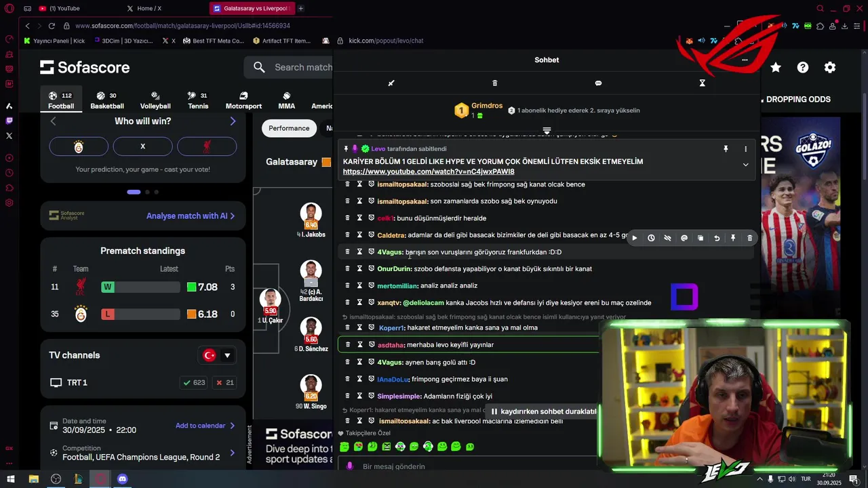This screenshot has height=488, width=868.
Task: Upvote TRT 1 channel with 623 check
Action: coord(194,383)
